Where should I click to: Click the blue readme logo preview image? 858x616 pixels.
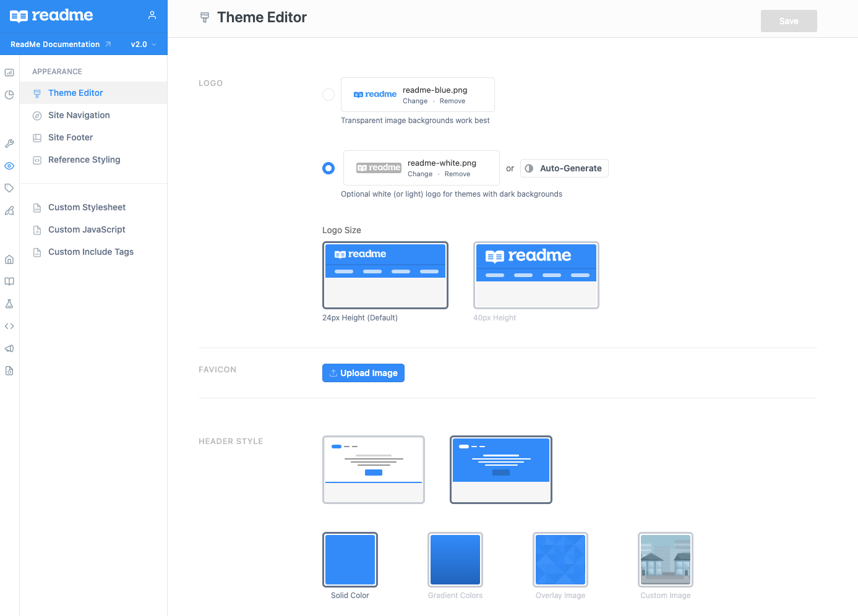[375, 94]
